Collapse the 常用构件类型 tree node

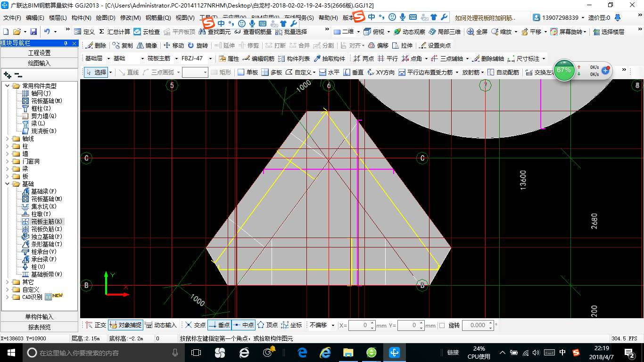click(7, 86)
